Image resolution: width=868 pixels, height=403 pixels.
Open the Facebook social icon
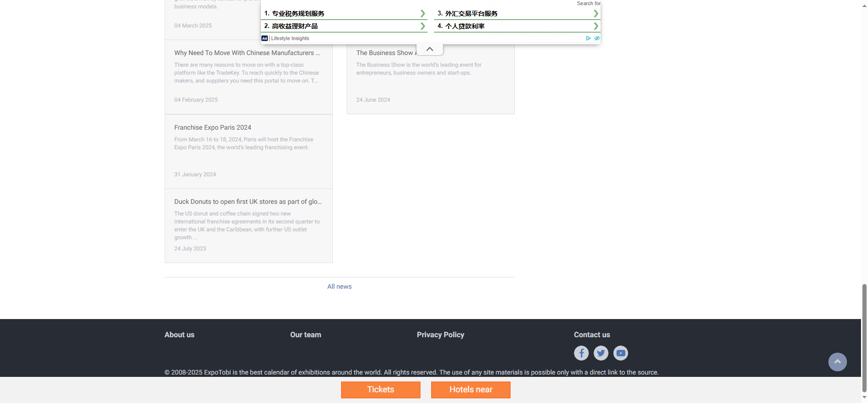click(x=581, y=353)
